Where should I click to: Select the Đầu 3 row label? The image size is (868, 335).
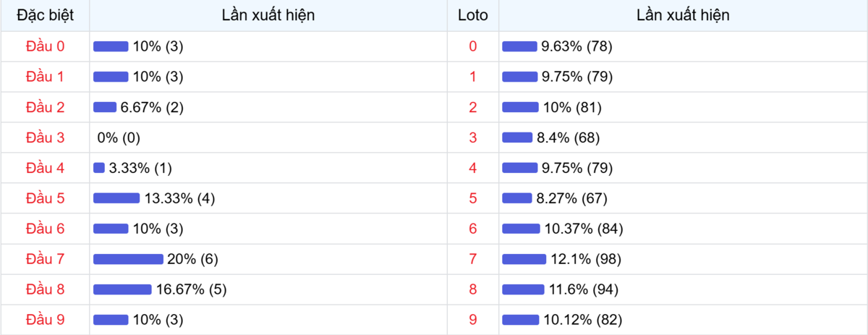point(45,137)
